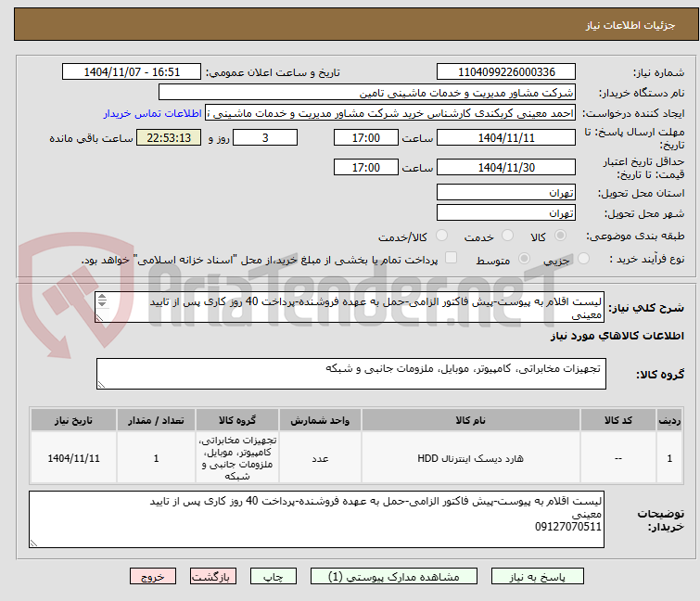
Task: Click the group cell تجهیزات مخابراتی in table
Action: click(x=237, y=458)
